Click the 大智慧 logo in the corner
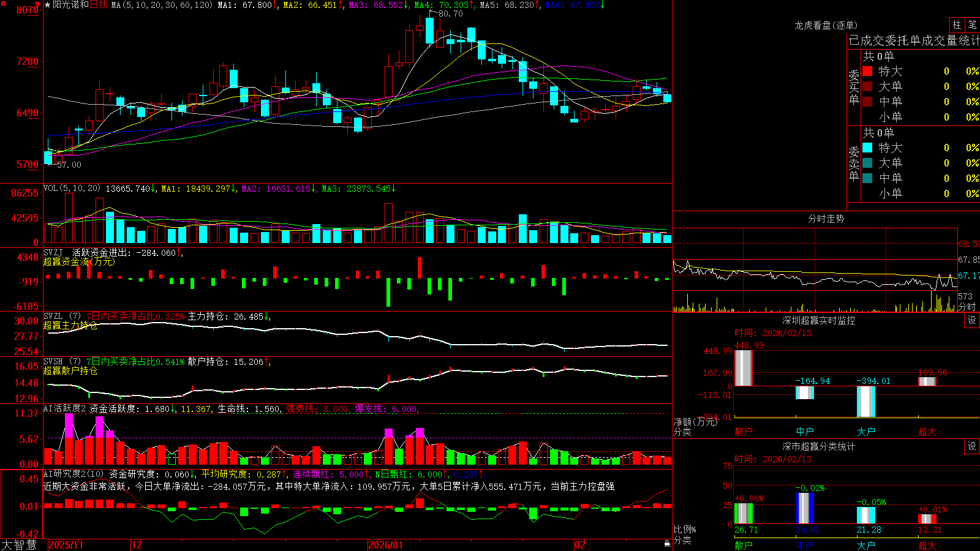 pyautogui.click(x=19, y=544)
